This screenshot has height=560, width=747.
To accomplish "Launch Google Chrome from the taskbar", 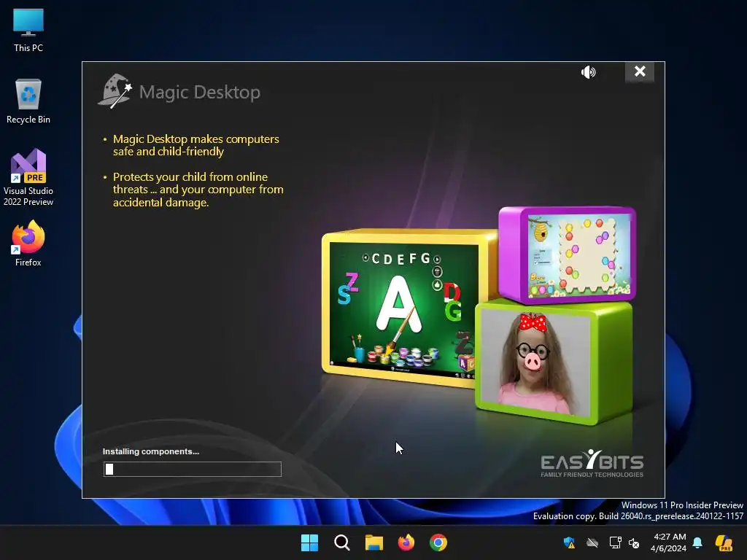I will (x=438, y=542).
